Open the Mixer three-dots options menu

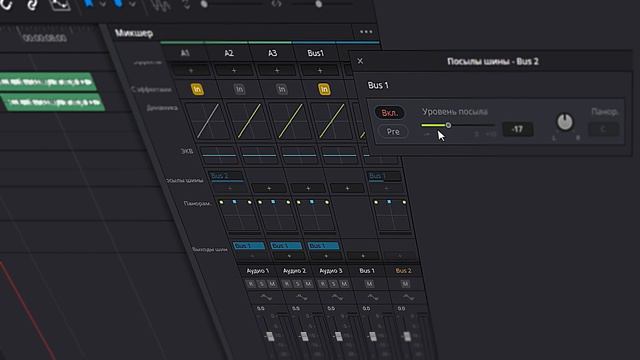(x=366, y=32)
